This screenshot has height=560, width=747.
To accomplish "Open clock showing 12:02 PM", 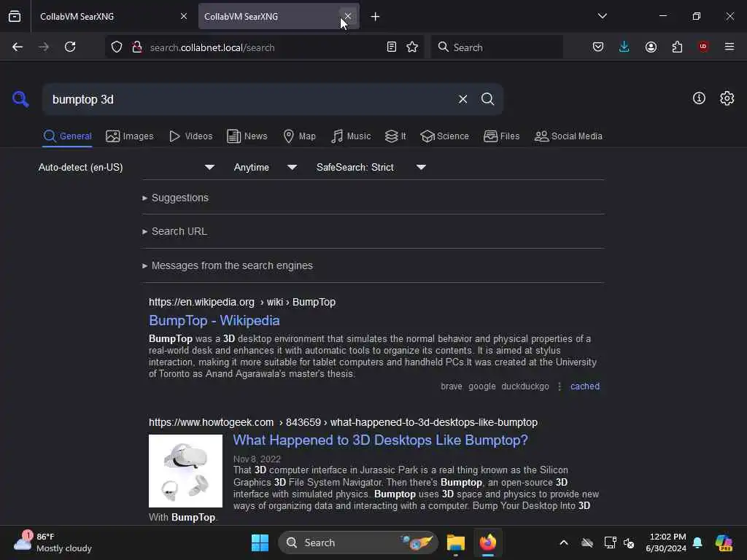I will point(666,542).
